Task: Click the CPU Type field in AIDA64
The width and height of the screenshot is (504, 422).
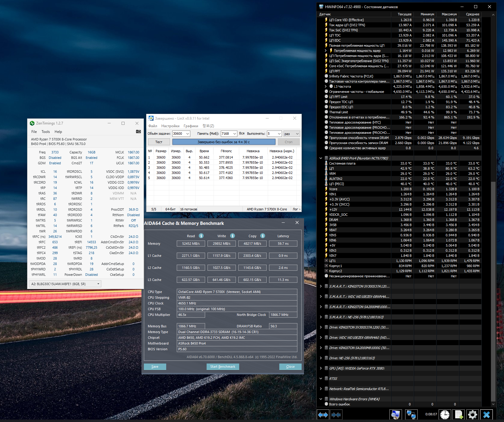Action: tap(237, 292)
